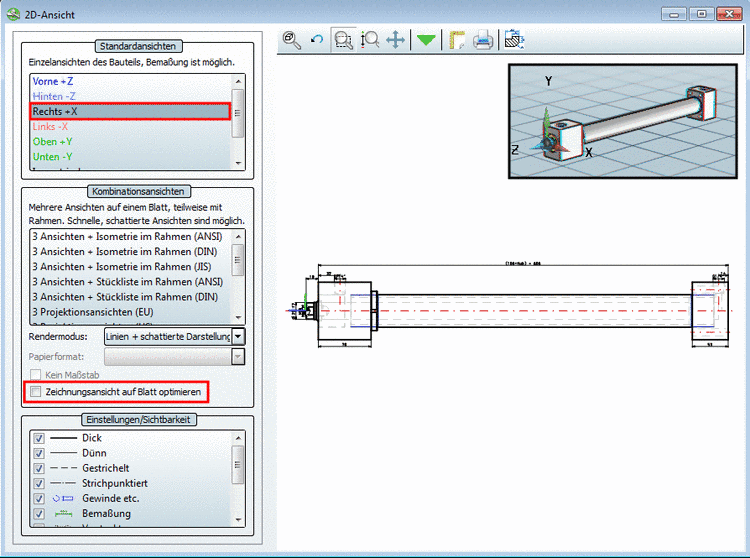The width and height of the screenshot is (750, 558).
Task: Click the Einstellungen/Sichtbarkeit scrollbar thumb
Action: click(238, 465)
